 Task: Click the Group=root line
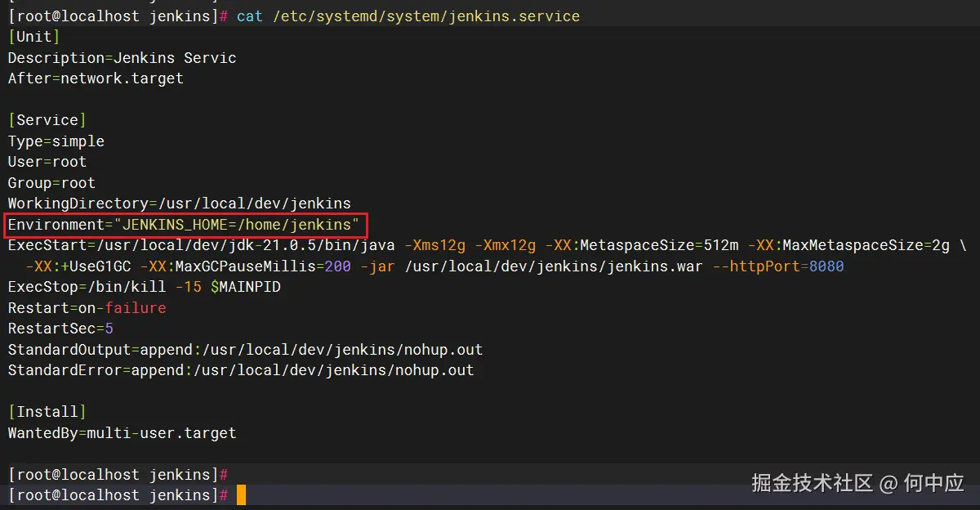pyautogui.click(x=51, y=183)
